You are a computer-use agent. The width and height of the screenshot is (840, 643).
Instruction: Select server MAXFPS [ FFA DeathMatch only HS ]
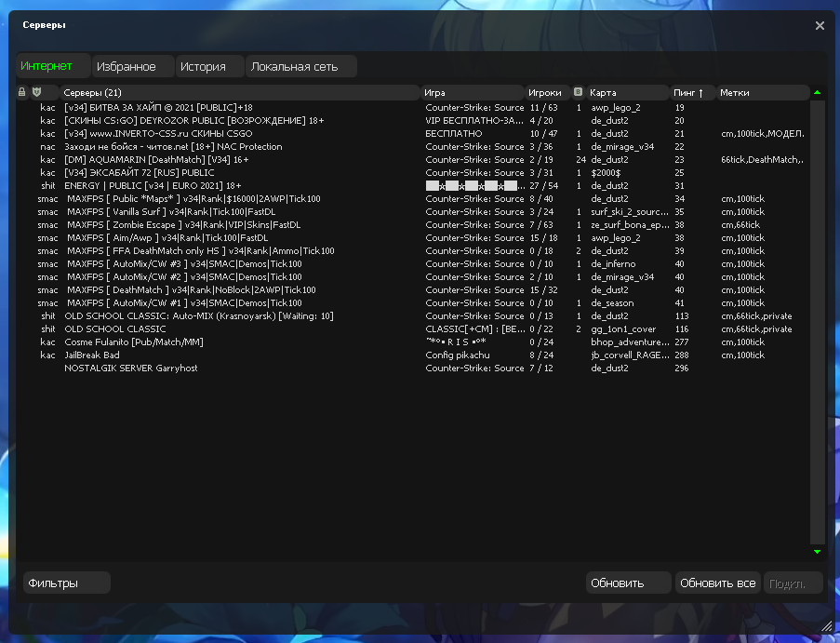click(x=412, y=250)
